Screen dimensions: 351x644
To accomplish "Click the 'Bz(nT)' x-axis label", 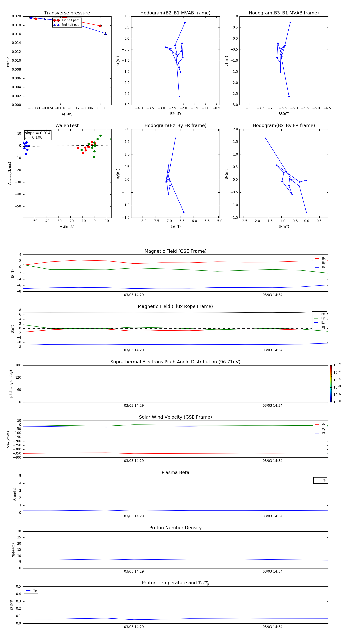I will point(175,227).
